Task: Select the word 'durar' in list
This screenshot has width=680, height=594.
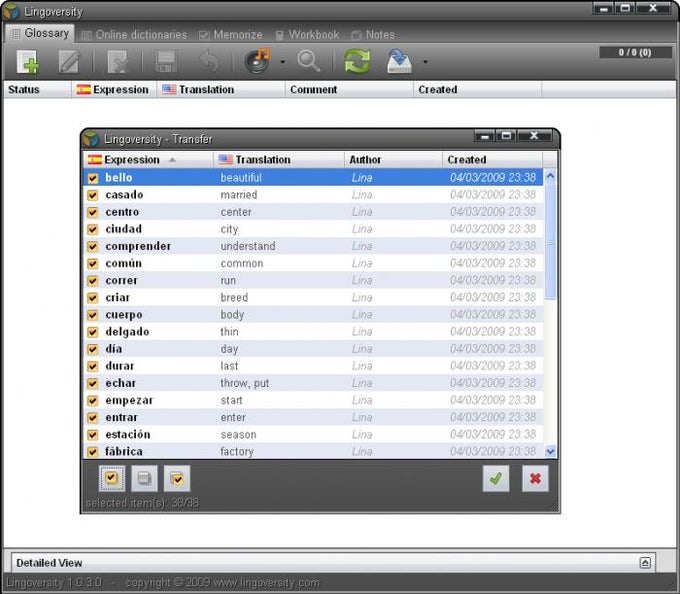Action: [120, 366]
